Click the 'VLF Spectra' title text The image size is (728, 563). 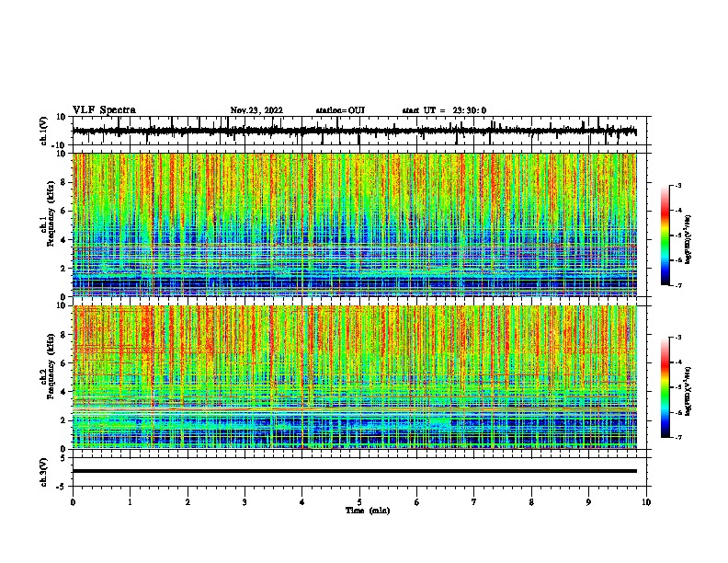click(104, 110)
